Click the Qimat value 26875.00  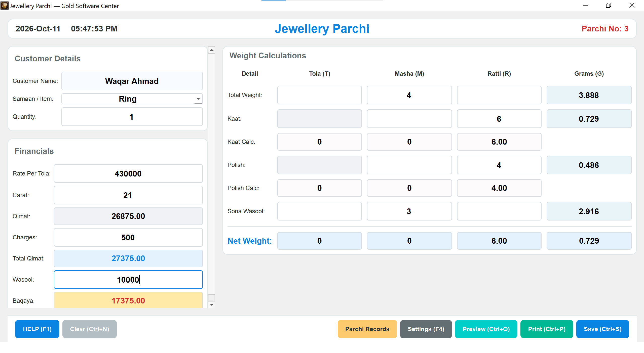[128, 216]
